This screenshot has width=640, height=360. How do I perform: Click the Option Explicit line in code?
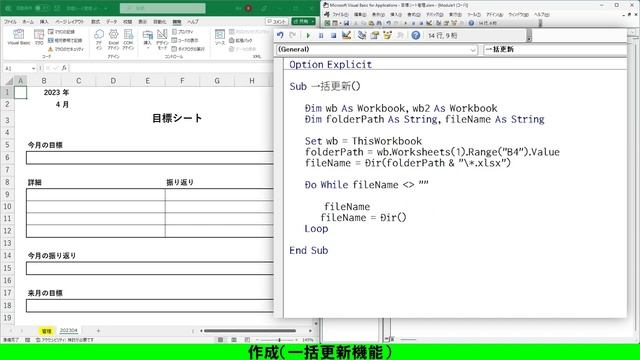click(331, 64)
